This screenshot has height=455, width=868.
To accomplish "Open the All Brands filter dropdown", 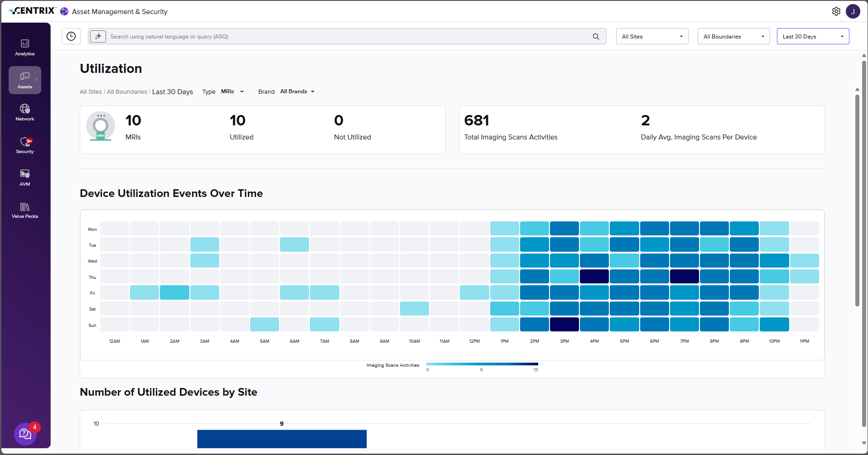I will 297,91.
